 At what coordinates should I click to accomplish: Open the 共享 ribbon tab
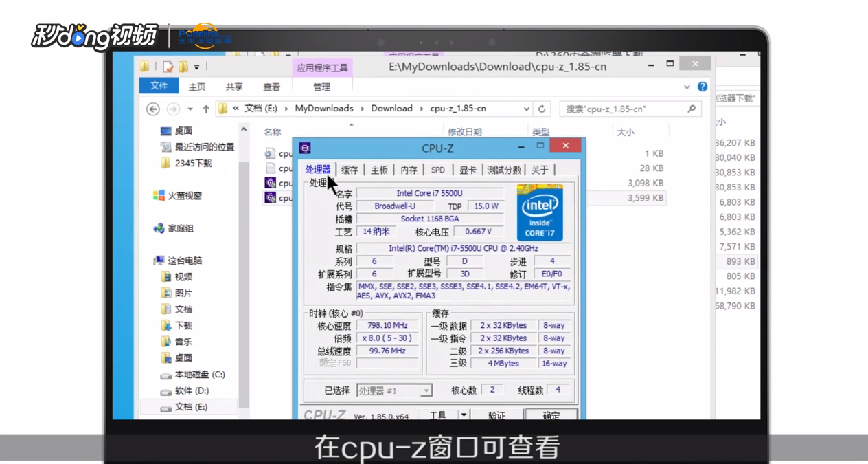[x=234, y=87]
